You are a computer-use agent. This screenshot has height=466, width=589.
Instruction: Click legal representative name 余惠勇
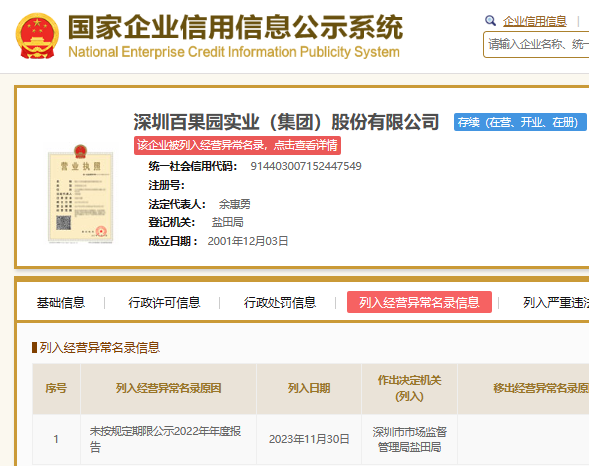[234, 204]
